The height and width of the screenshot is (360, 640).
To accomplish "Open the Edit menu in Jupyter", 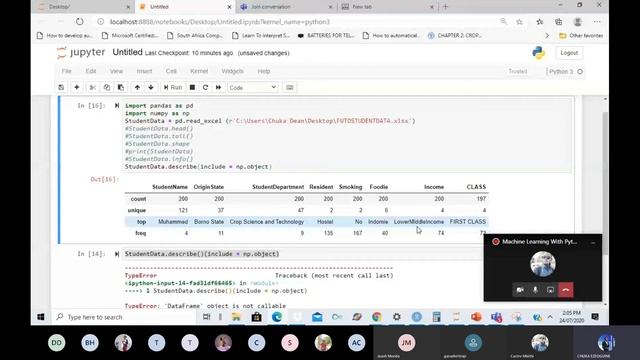I will (x=91, y=71).
